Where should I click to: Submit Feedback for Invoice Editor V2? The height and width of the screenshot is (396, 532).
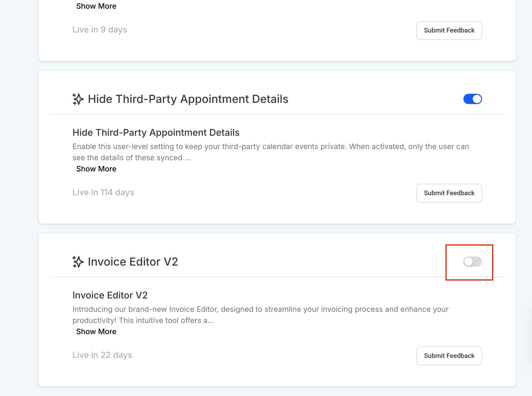point(449,356)
